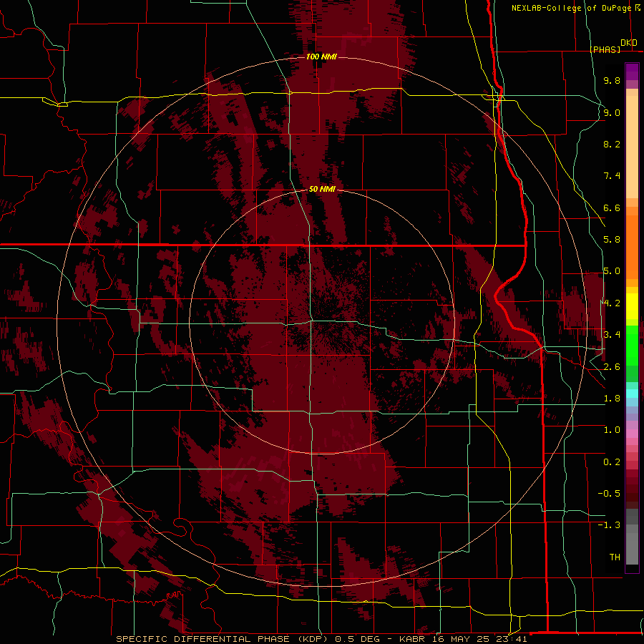Click the -0.5 scale value

tap(609, 494)
